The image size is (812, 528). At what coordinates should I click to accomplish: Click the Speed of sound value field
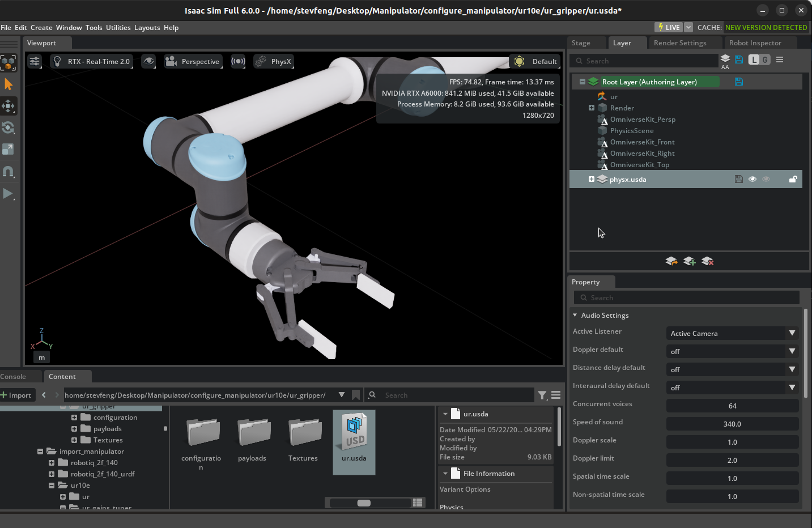[732, 424]
